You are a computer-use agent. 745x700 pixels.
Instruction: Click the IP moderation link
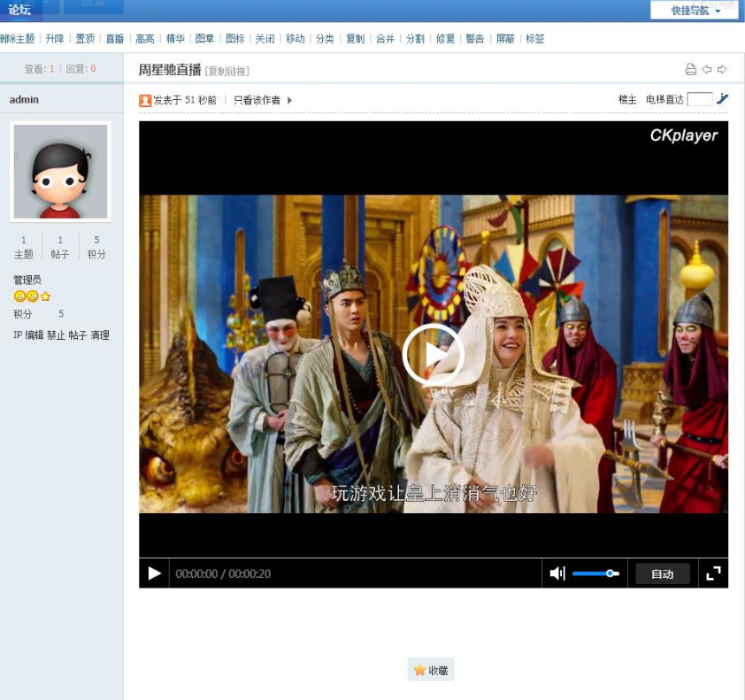click(18, 335)
